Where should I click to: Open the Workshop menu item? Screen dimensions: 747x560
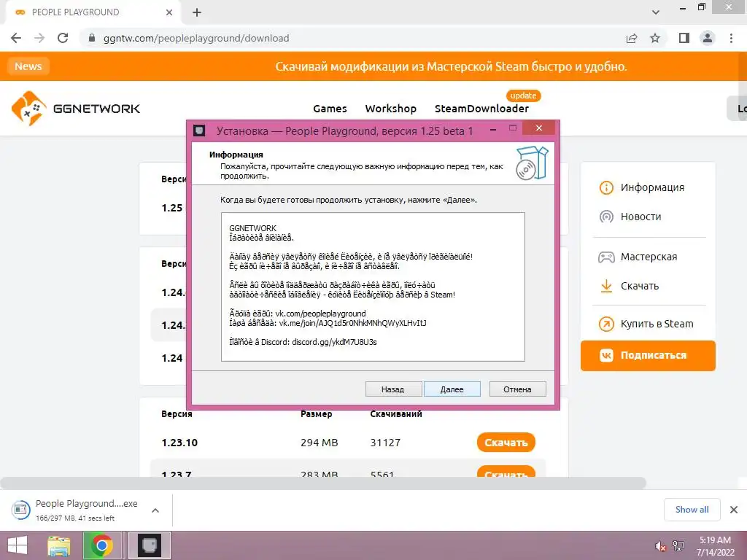point(391,109)
